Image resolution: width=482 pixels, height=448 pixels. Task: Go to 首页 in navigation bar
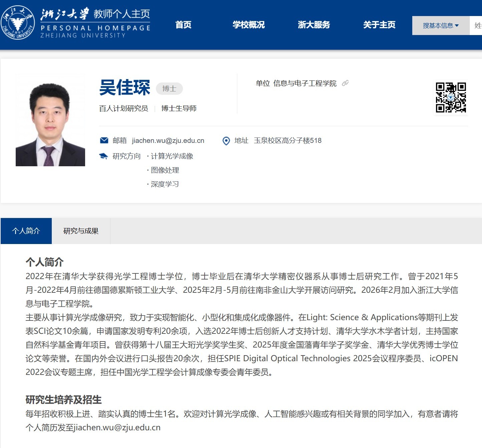pos(183,25)
